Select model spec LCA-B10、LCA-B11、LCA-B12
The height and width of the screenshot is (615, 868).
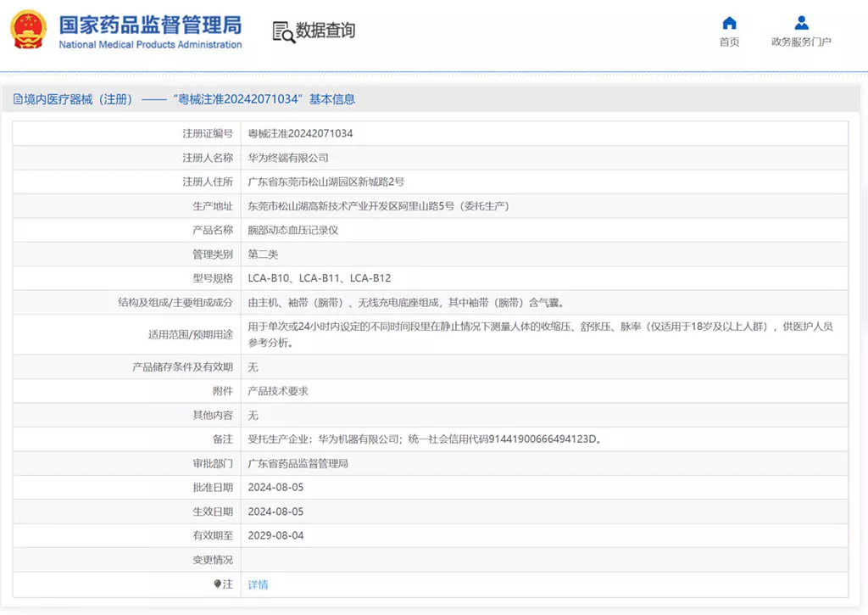pyautogui.click(x=320, y=278)
